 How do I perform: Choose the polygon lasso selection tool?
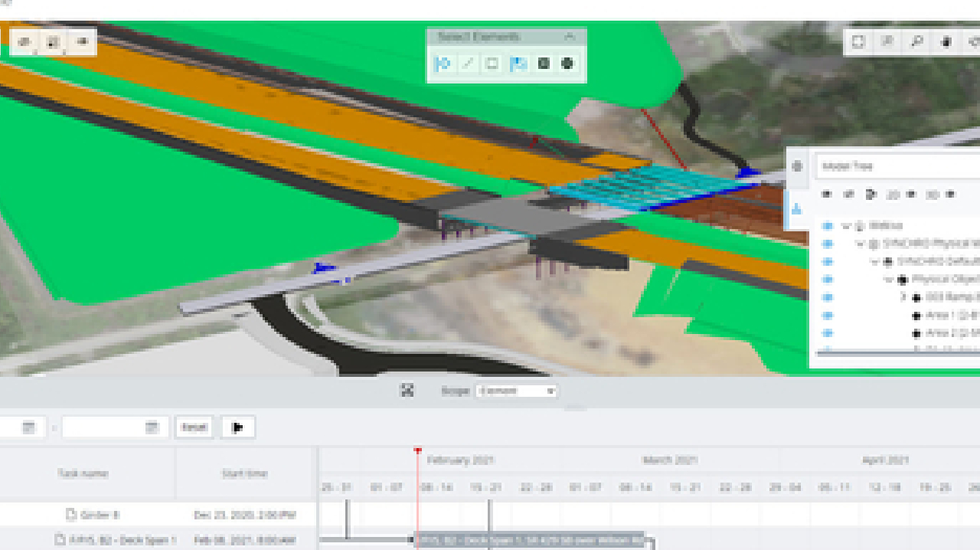[x=518, y=63]
